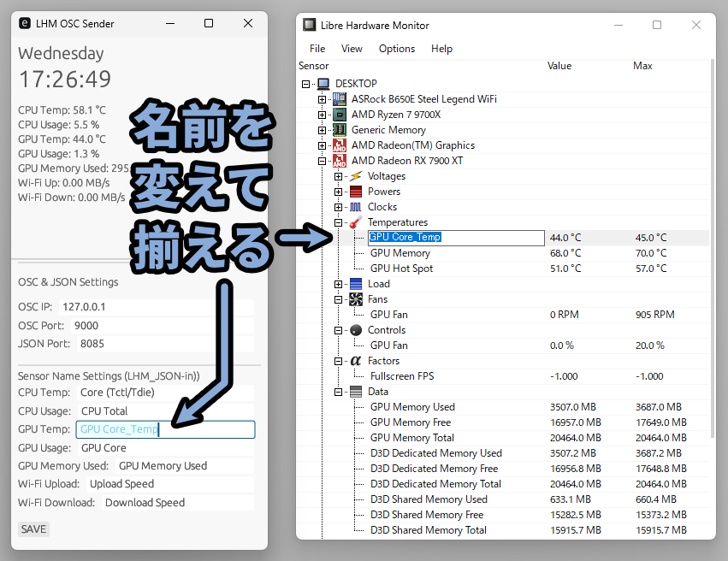Click the Factors alpha icon

pos(356,361)
